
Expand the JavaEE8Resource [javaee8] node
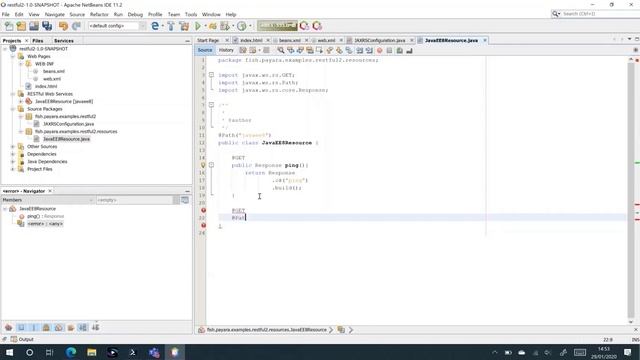(21, 101)
